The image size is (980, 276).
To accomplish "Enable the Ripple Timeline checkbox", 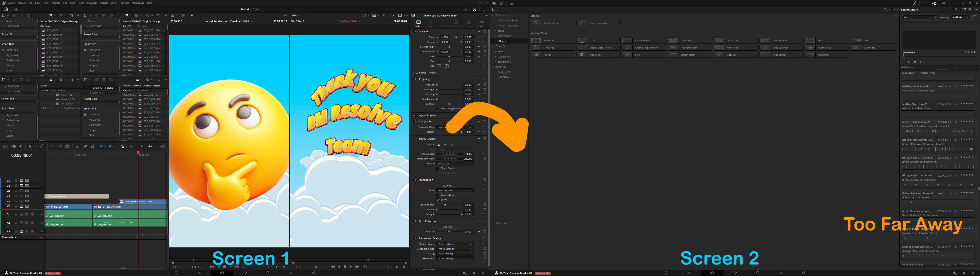I will click(x=438, y=168).
